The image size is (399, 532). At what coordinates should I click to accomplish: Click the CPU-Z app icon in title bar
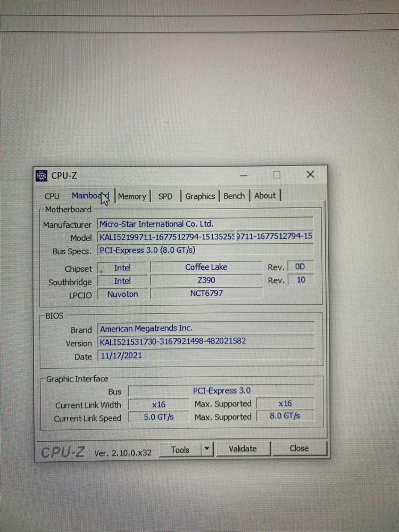coord(41,176)
